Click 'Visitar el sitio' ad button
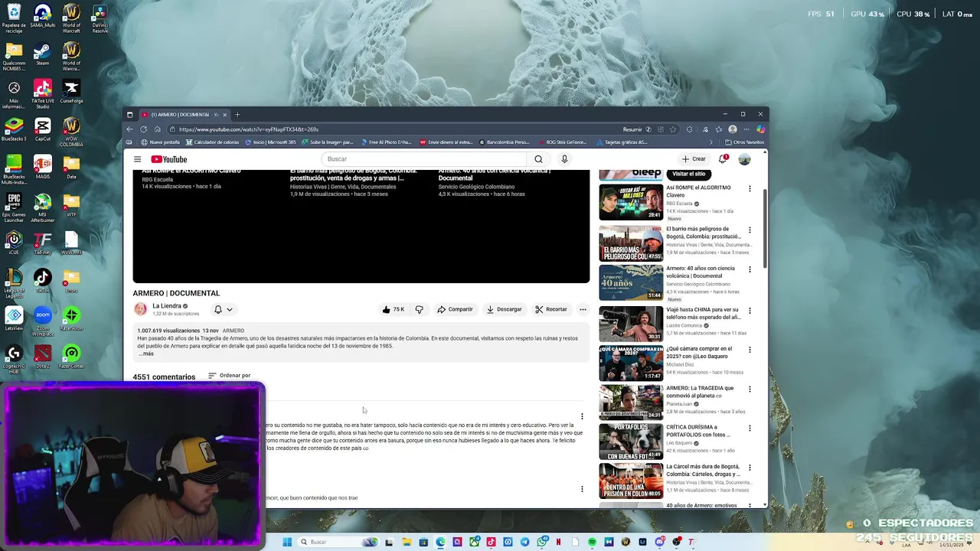This screenshot has width=980, height=551. tap(688, 174)
